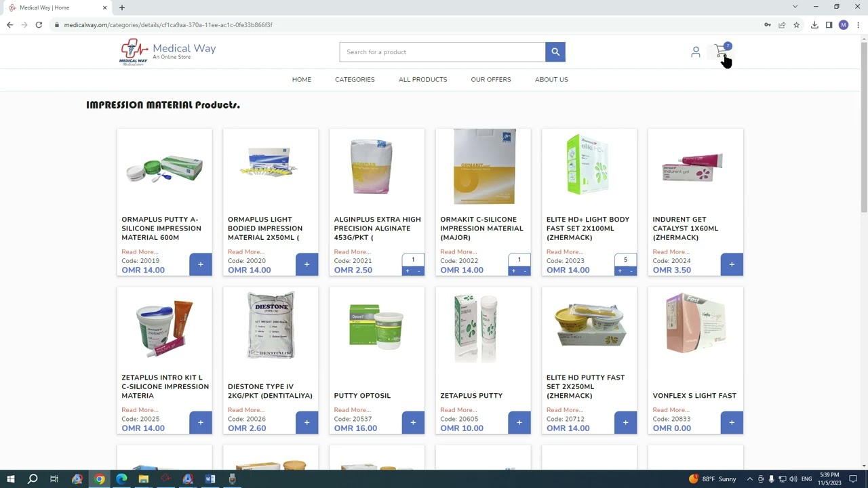This screenshot has height=488, width=868.
Task: Open a new browser tab
Action: pyautogui.click(x=122, y=7)
